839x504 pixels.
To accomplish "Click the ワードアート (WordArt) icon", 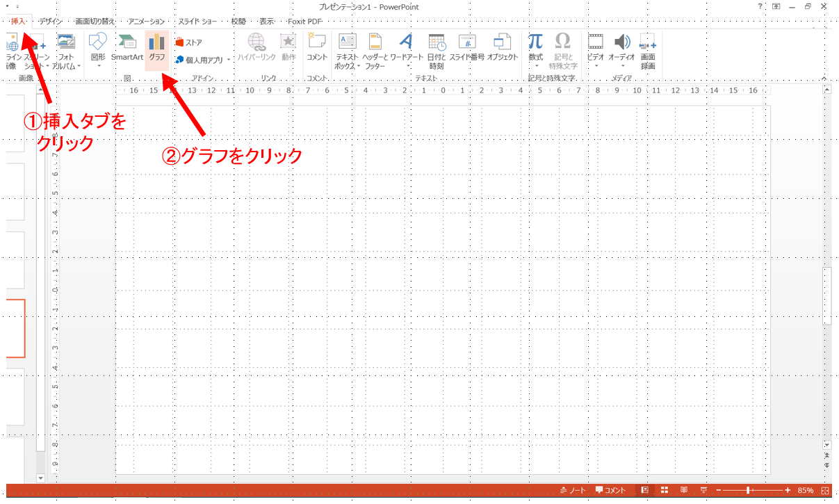I will tap(406, 49).
